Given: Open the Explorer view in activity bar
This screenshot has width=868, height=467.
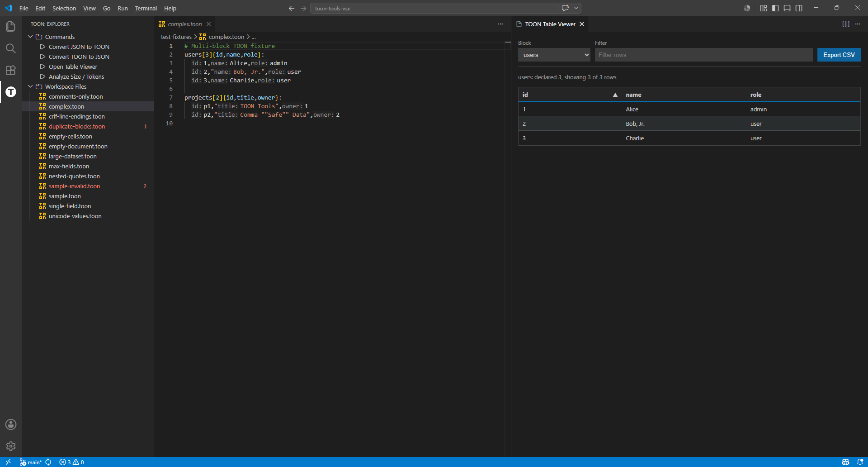Looking at the screenshot, I should click(11, 27).
